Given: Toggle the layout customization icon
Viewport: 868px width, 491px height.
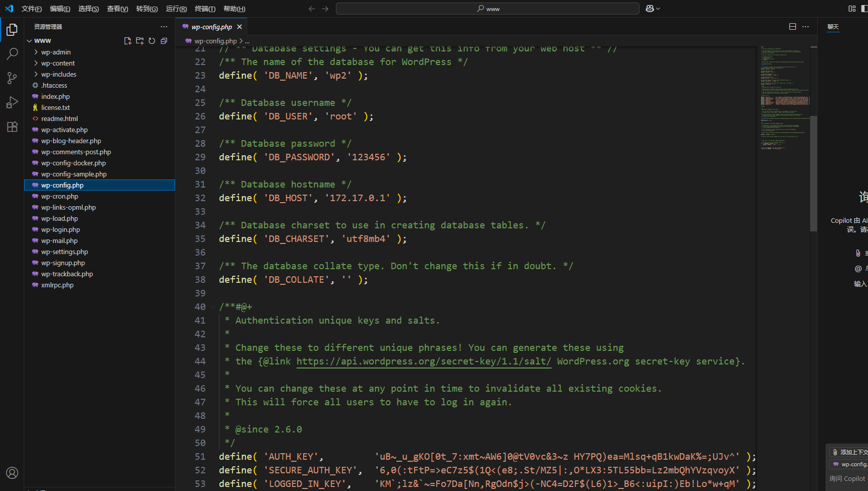Looking at the screenshot, I should pos(852,9).
